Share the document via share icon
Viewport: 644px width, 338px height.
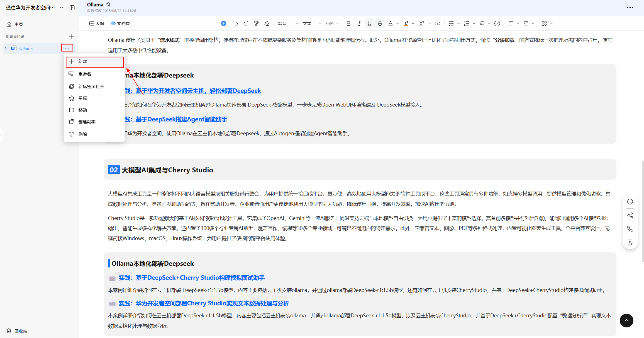[x=630, y=215]
